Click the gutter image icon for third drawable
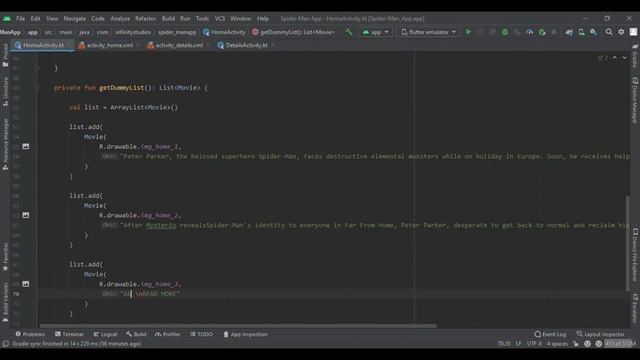The image size is (640, 360). point(26,284)
